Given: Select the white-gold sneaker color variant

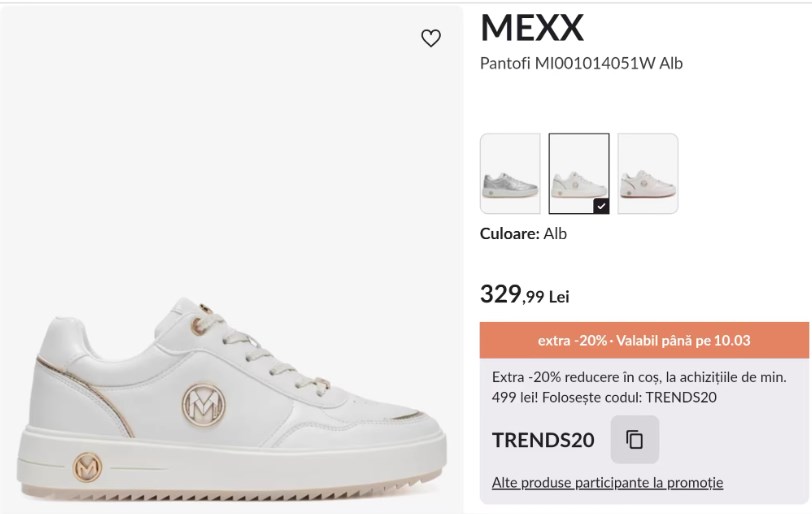Looking at the screenshot, I should [578, 173].
